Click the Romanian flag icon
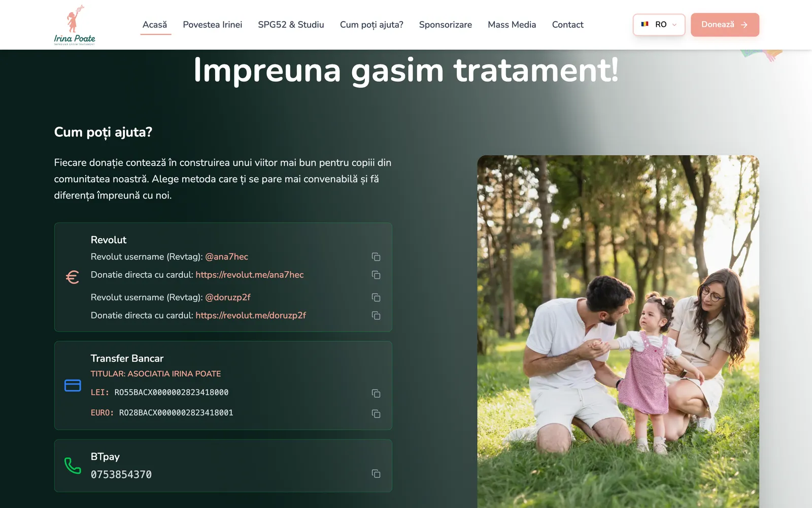The image size is (812, 508). [x=645, y=24]
